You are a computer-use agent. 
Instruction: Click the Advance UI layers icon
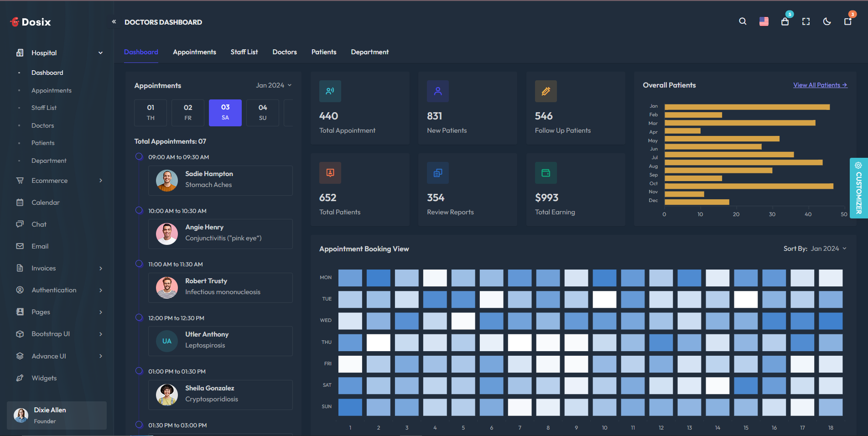pos(20,356)
